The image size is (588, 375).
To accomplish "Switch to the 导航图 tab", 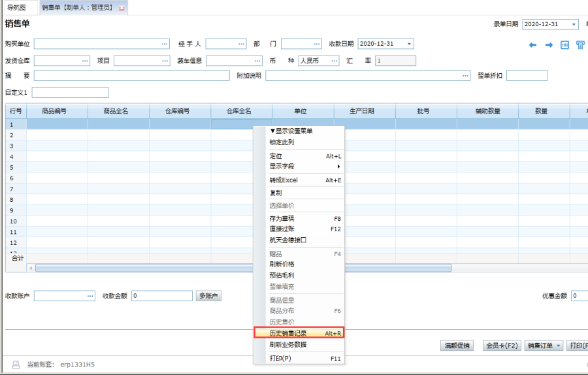I will tap(17, 8).
